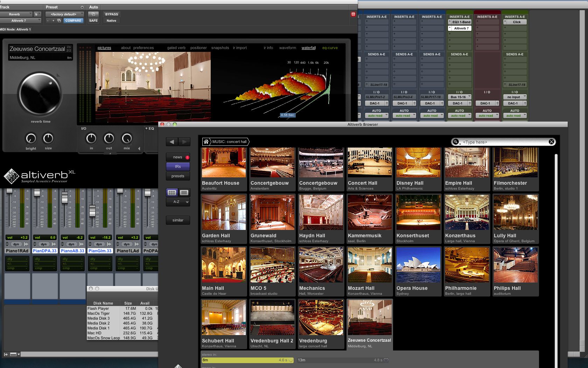Open auto read menu under SLMicPre1-2
Image resolution: width=588 pixels, height=368 pixels.
pos(377,116)
